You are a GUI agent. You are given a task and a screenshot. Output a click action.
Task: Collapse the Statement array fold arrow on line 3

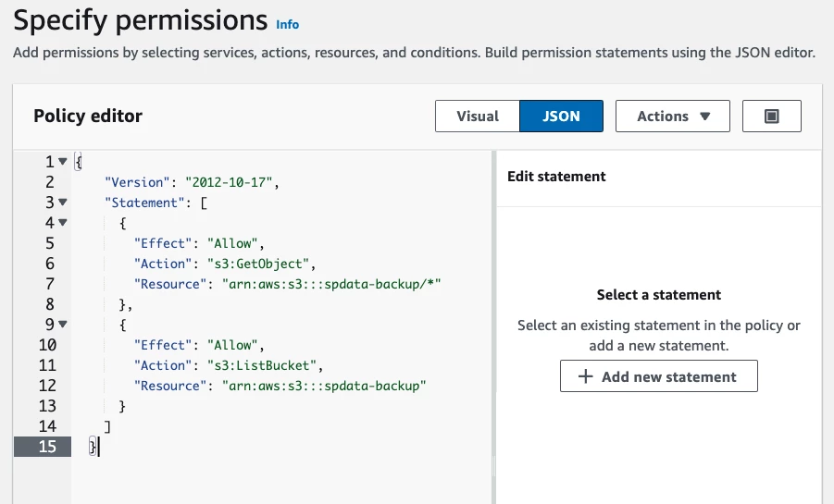coord(63,202)
